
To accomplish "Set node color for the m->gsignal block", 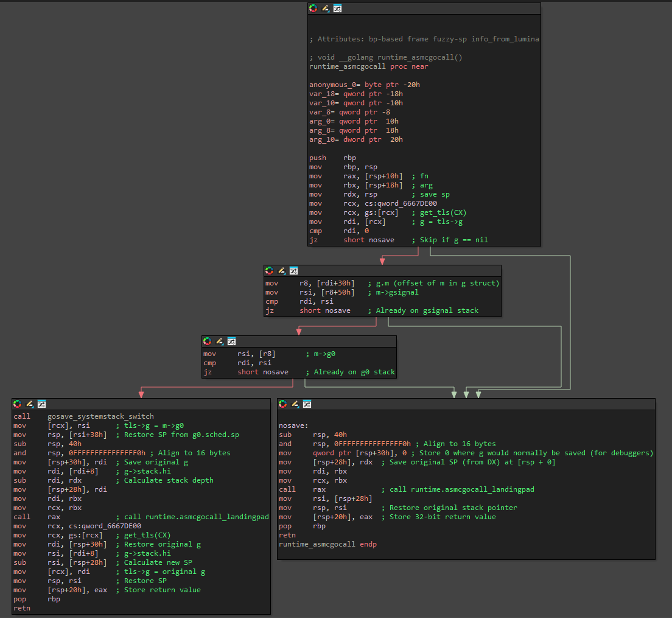I will [269, 271].
